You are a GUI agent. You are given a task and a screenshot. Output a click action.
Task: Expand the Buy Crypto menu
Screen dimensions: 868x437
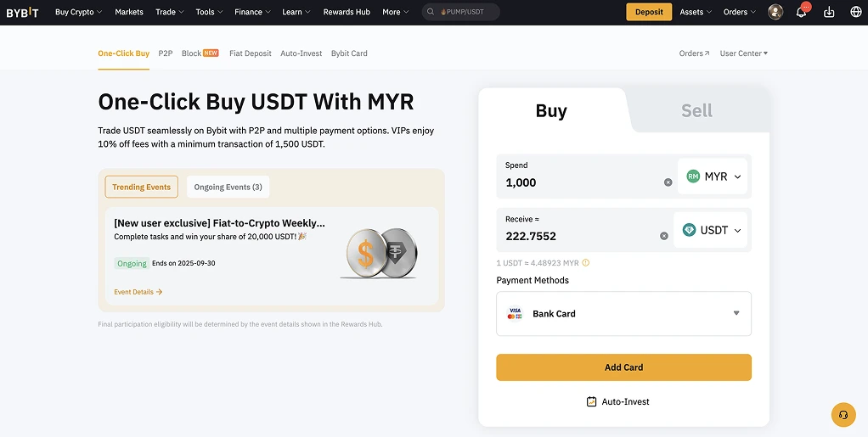[79, 12]
